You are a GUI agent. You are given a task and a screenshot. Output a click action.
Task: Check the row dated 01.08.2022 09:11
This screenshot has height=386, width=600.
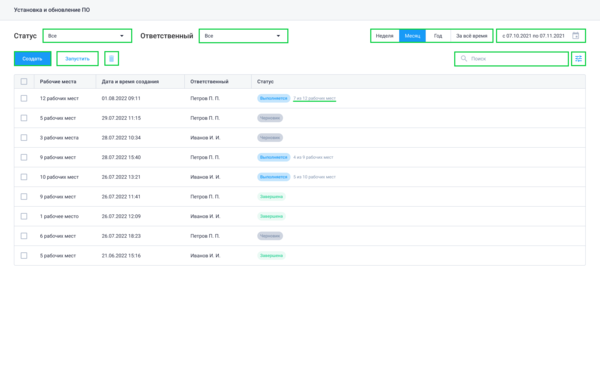tap(24, 98)
